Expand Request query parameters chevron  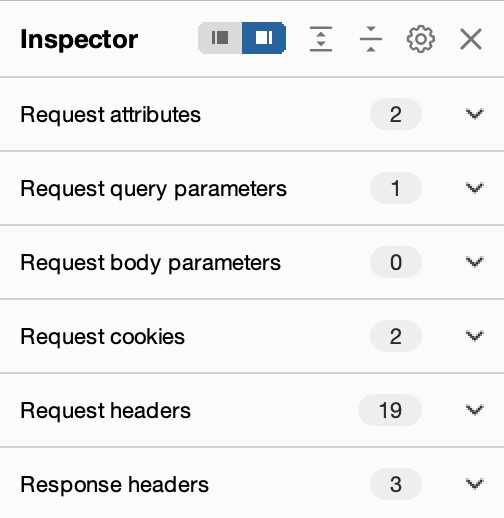[474, 188]
